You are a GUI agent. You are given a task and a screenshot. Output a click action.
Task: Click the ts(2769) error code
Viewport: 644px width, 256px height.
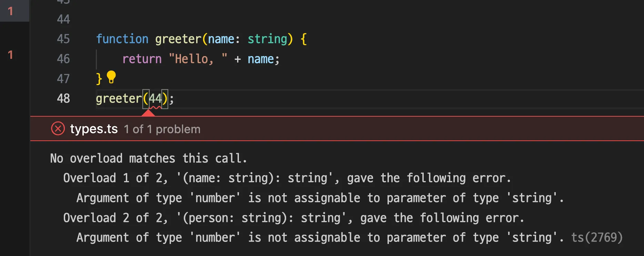[597, 237]
